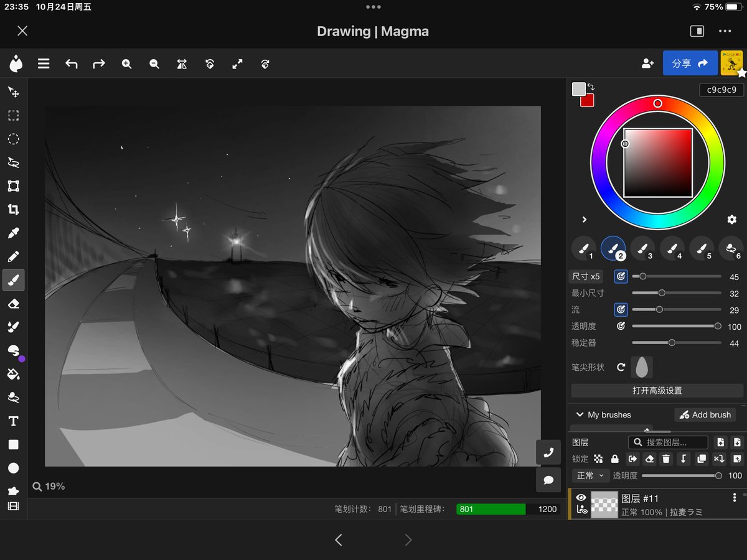Screen dimensions: 747x560
Task: Select the eraser tool
Action: pyautogui.click(x=13, y=304)
